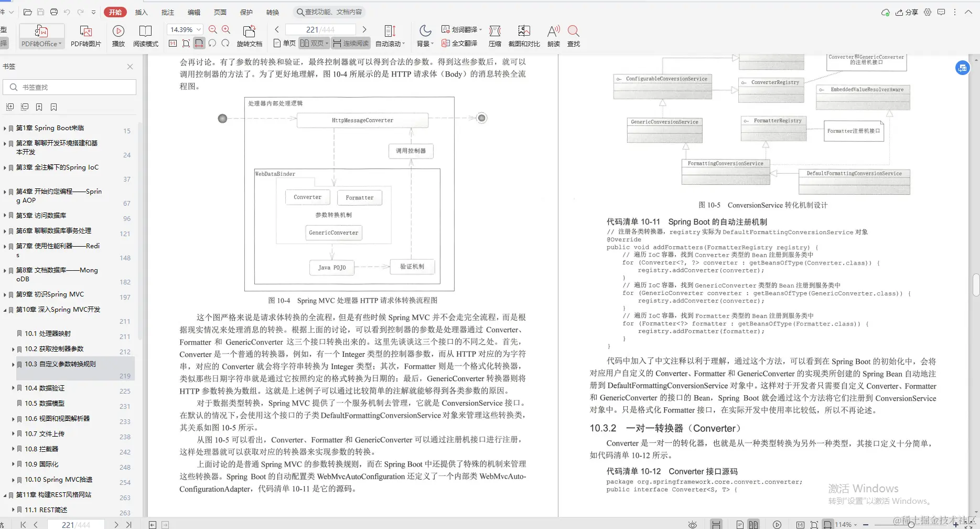Screen dimensions: 980x529
Task: Open the 页面 menu tab
Action: click(220, 12)
